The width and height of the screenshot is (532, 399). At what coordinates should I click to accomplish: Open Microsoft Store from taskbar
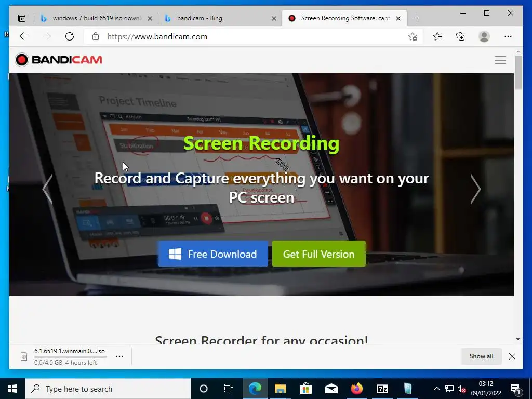coord(305,389)
